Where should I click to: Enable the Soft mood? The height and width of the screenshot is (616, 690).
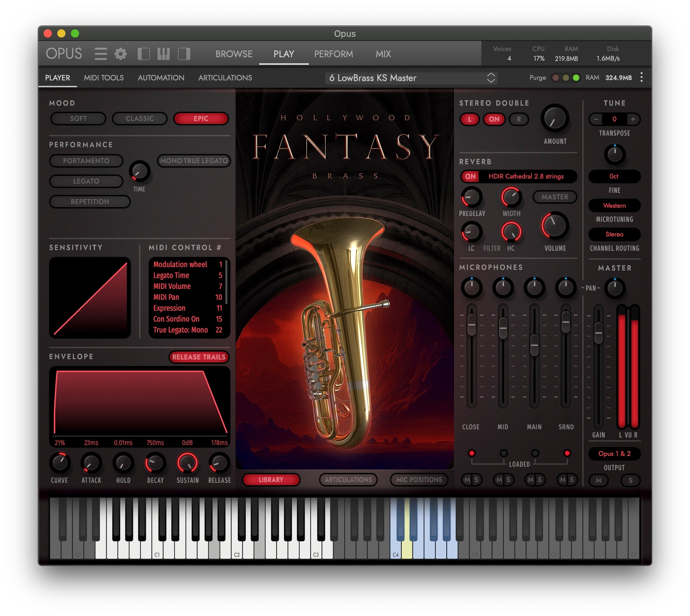tap(78, 119)
